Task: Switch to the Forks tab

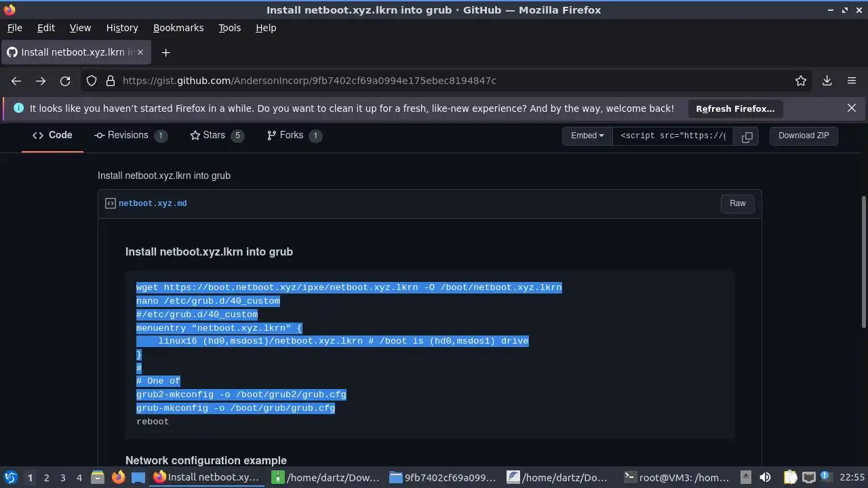Action: 294,136
